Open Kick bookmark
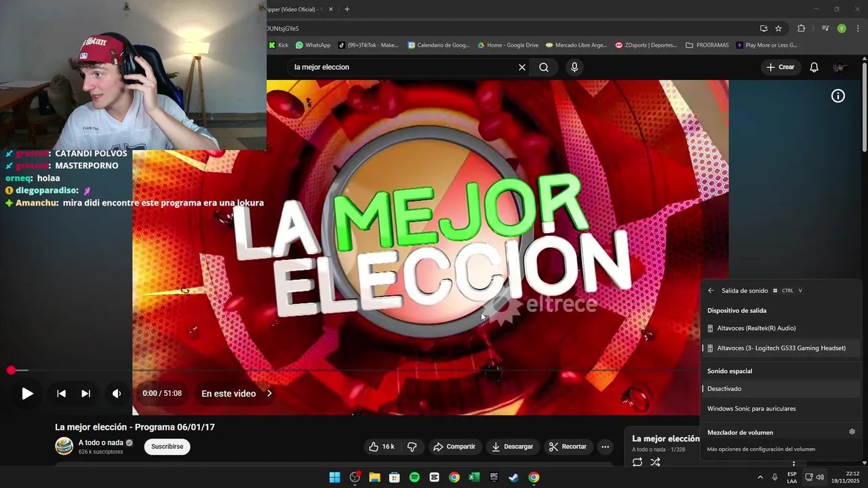 (279, 45)
